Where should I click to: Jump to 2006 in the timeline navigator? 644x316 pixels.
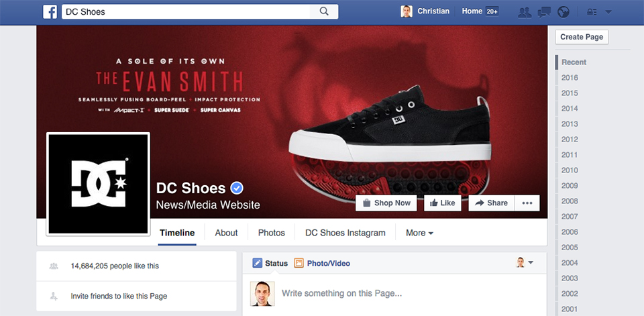point(570,231)
